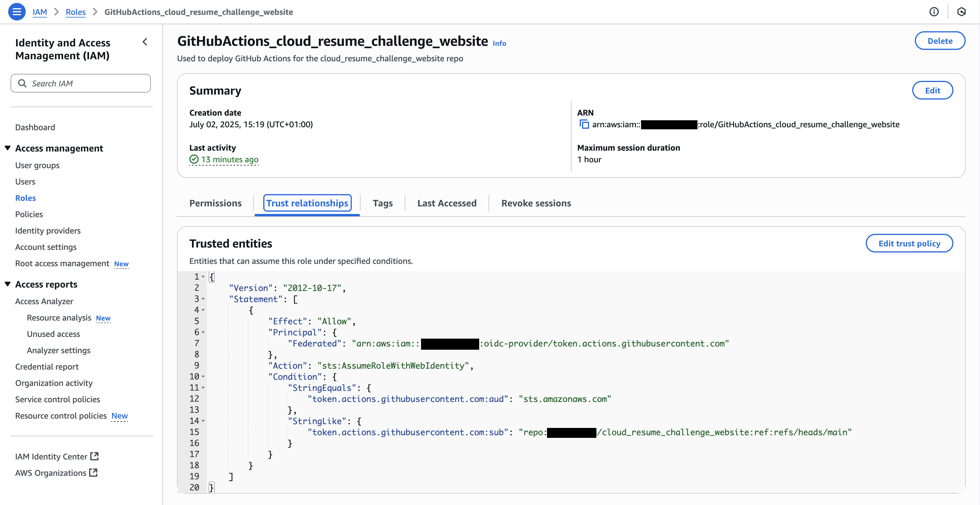The height and width of the screenshot is (505, 980).
Task: Collapse the Access reports section
Action: click(x=8, y=284)
